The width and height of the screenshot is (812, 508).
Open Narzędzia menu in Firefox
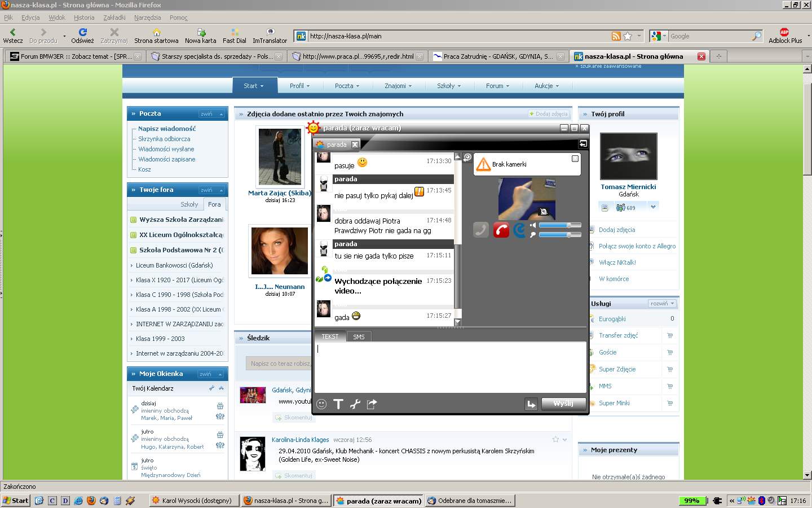click(148, 17)
